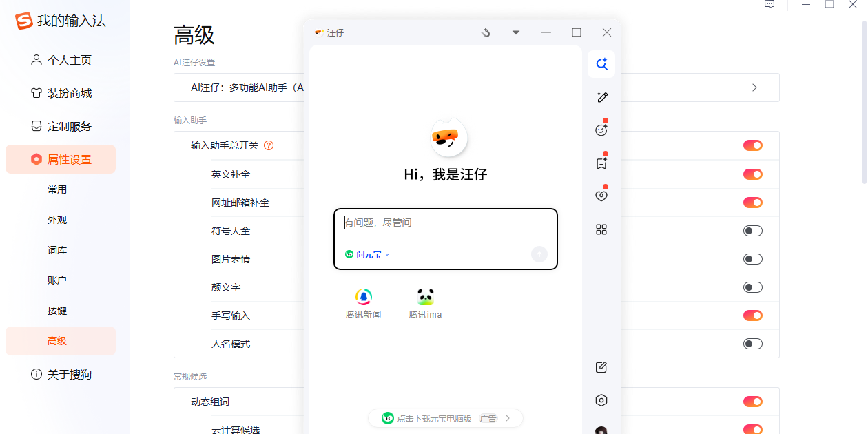
Task: Click the 汪仔 dog mascot avatar
Action: tap(448, 137)
